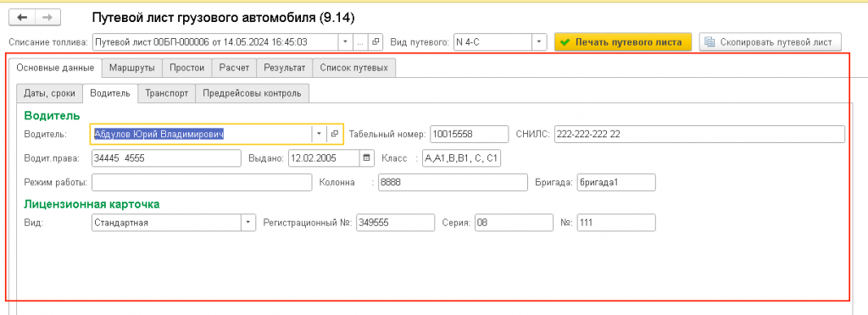This screenshot has height=315, width=868.
Task: Switch to the Даты, сроки subtab
Action: pyautogui.click(x=49, y=93)
